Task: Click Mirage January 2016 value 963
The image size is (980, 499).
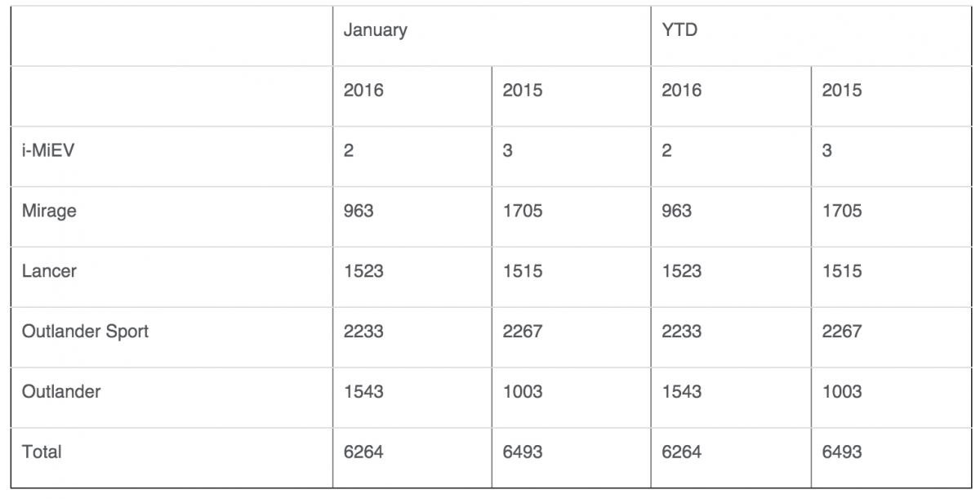Action: 359,211
